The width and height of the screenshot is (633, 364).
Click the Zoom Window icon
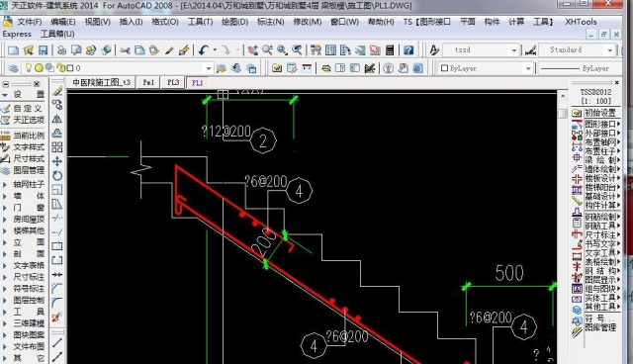tap(282, 50)
